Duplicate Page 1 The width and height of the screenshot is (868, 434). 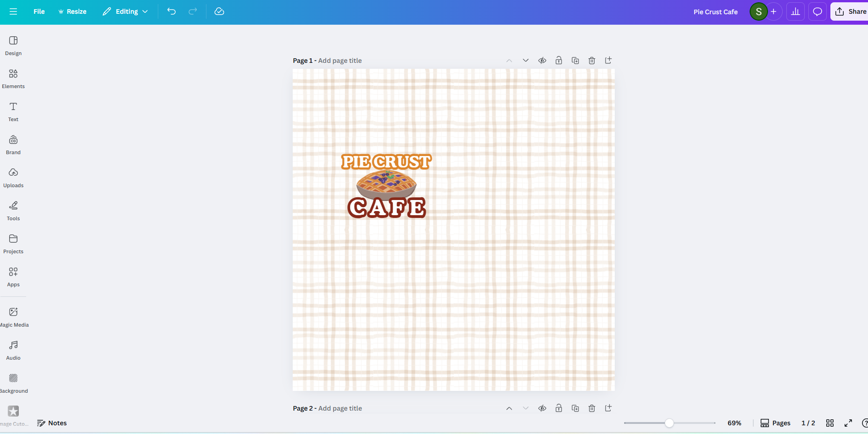[x=575, y=61]
